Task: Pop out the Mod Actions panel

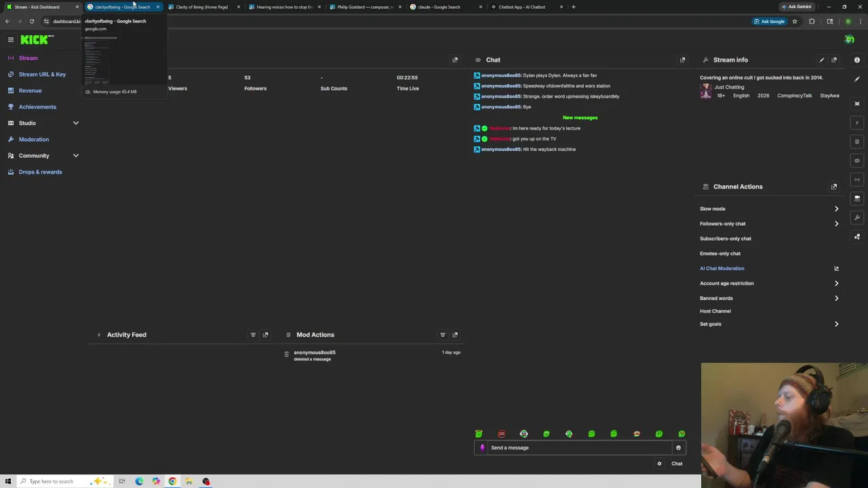Action: tap(455, 335)
